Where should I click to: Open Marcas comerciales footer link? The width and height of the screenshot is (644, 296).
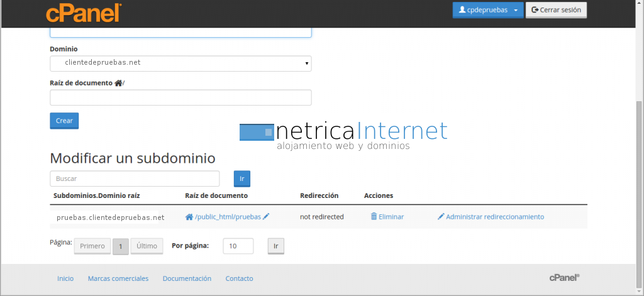point(118,278)
